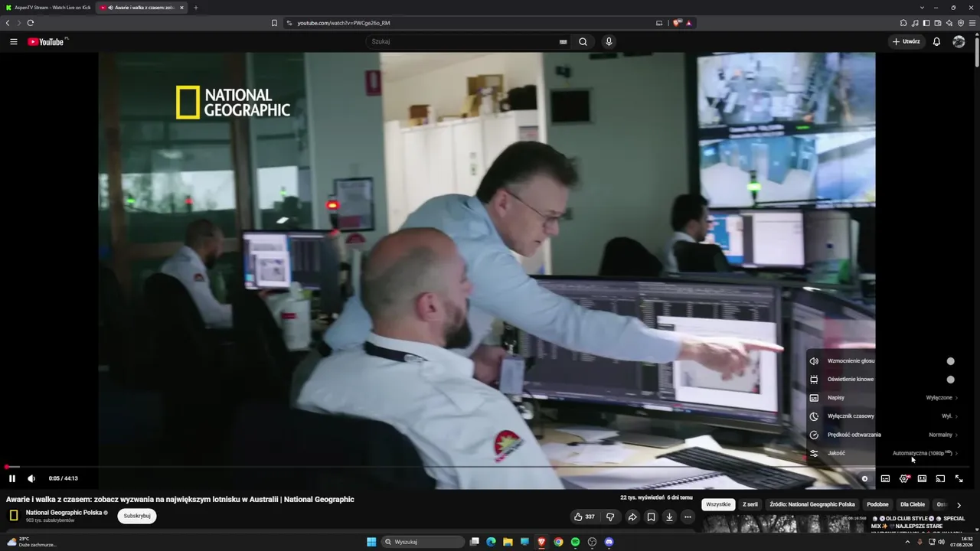Open the YouTube guide hamburger menu
980x551 pixels.
[13, 42]
